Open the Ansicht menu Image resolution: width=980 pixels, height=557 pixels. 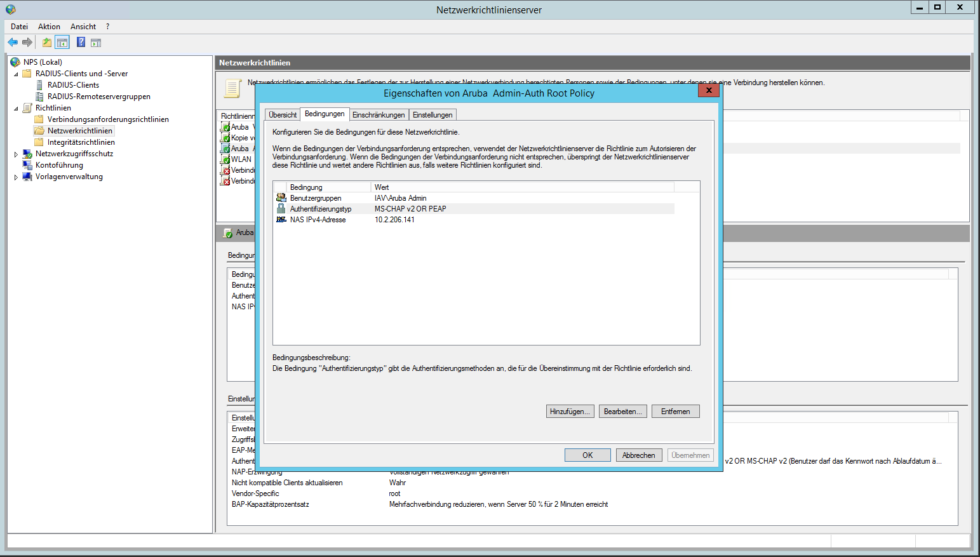83,27
